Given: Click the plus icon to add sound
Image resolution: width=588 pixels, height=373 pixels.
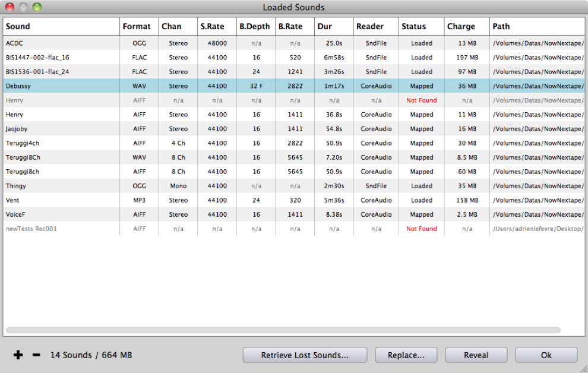Looking at the screenshot, I should [18, 355].
